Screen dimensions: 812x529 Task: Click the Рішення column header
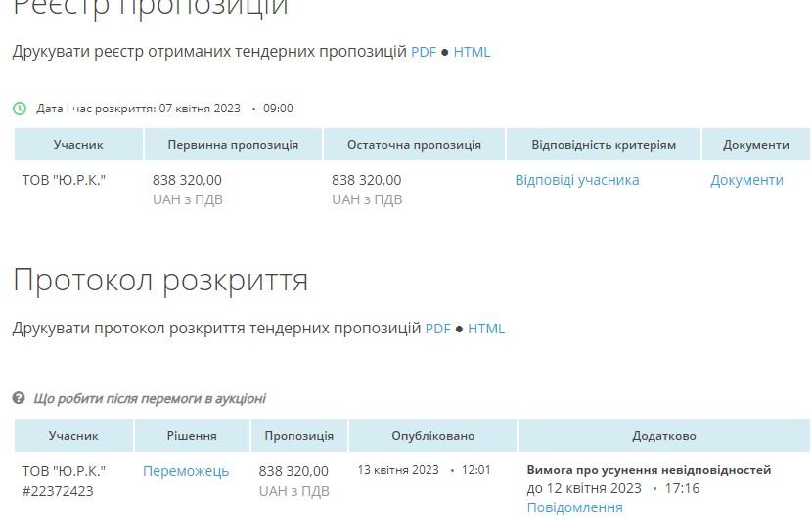[193, 436]
